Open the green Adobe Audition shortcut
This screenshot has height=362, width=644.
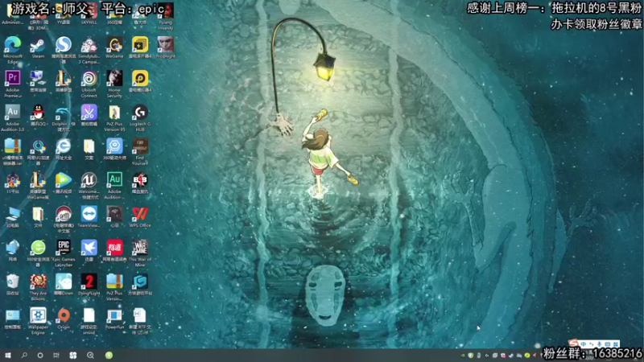(x=114, y=179)
